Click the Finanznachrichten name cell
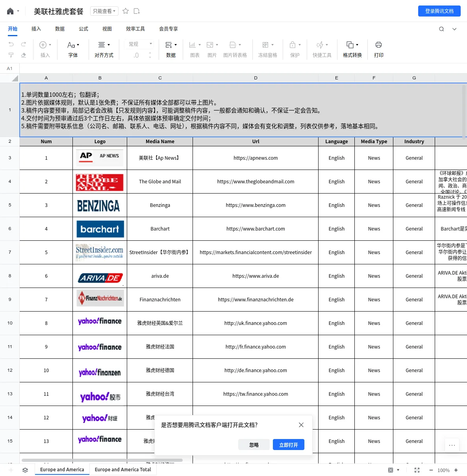This screenshot has height=476, width=467. [x=160, y=300]
